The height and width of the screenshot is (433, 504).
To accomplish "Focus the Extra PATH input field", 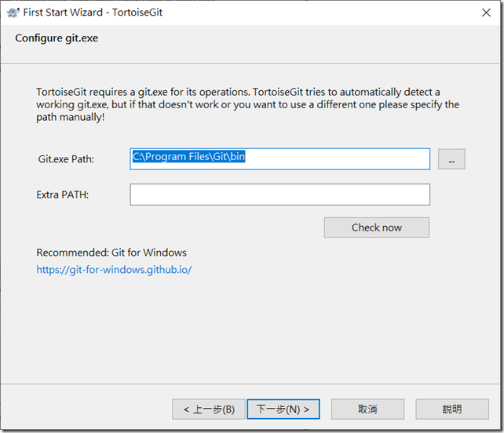I will [x=279, y=195].
